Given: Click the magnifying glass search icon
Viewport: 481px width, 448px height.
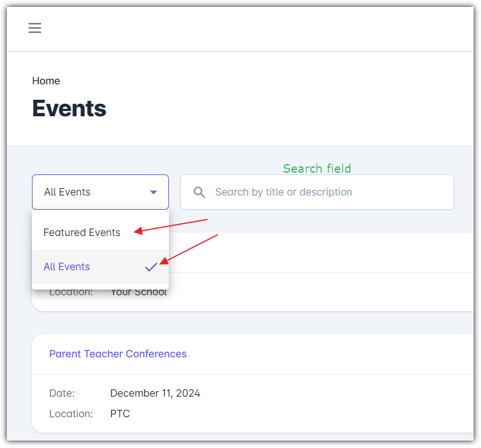Looking at the screenshot, I should 199,192.
